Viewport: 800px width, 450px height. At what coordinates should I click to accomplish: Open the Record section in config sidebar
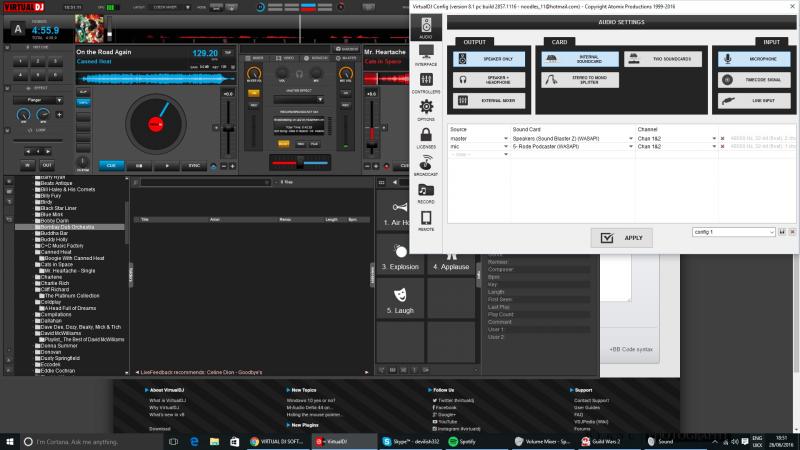pyautogui.click(x=426, y=193)
